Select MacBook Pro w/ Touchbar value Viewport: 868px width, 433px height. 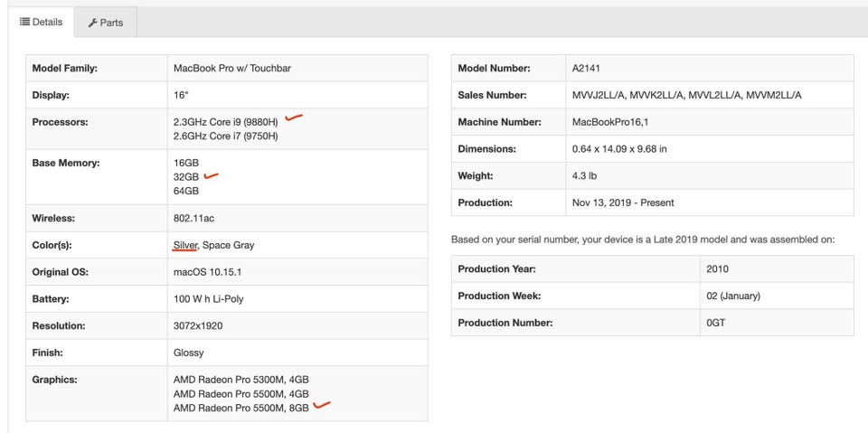click(232, 69)
